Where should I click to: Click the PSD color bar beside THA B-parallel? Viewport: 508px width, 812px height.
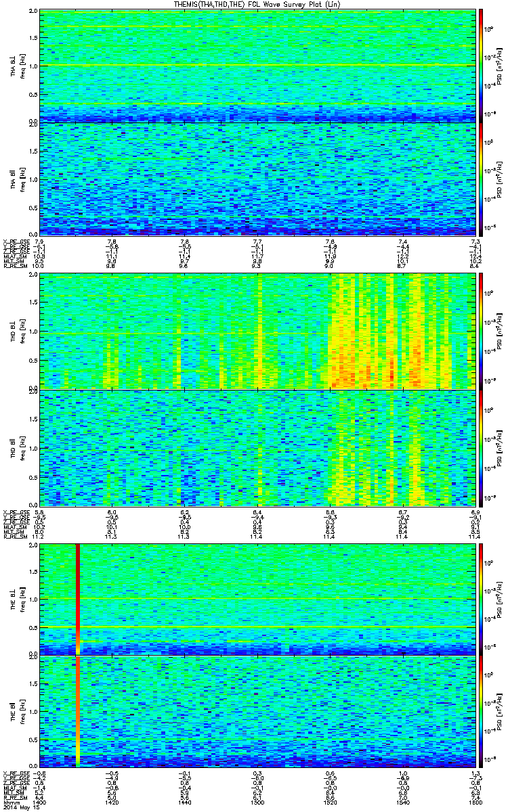[481, 179]
